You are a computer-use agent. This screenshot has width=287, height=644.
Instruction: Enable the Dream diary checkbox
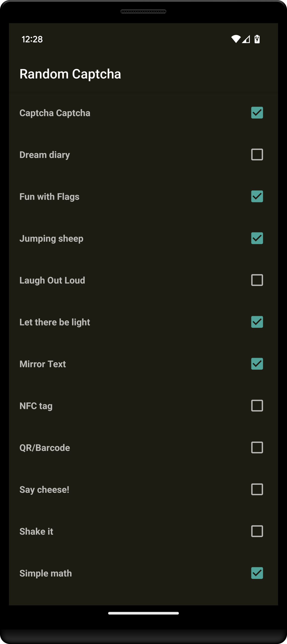tap(257, 154)
